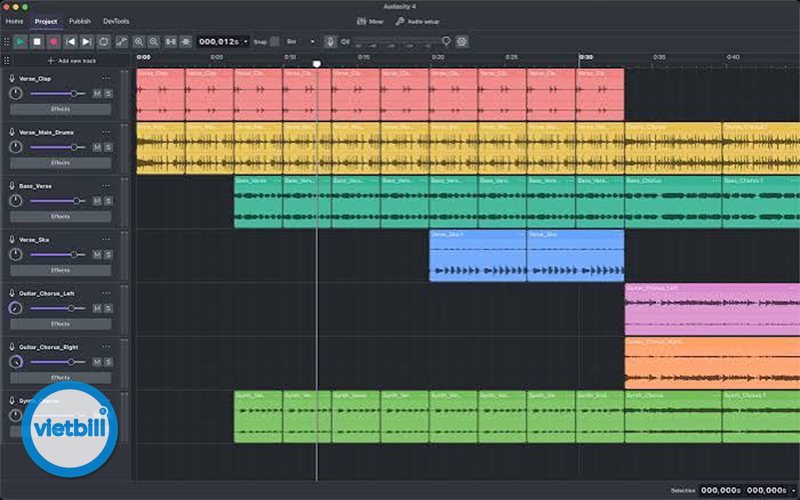Open the timecode format dropdown arrow
Image resolution: width=800 pixels, height=500 pixels.
[246, 42]
